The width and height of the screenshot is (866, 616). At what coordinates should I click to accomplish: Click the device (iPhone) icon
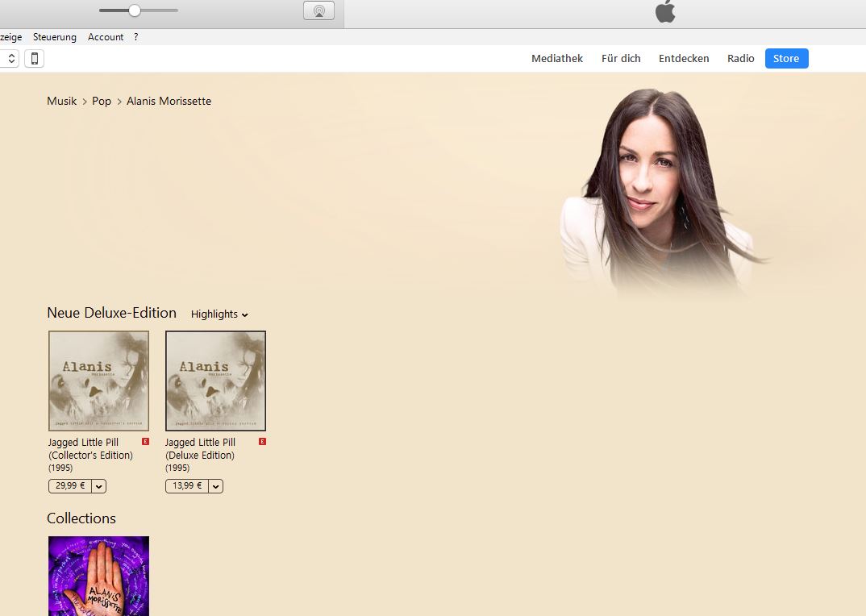click(x=34, y=59)
